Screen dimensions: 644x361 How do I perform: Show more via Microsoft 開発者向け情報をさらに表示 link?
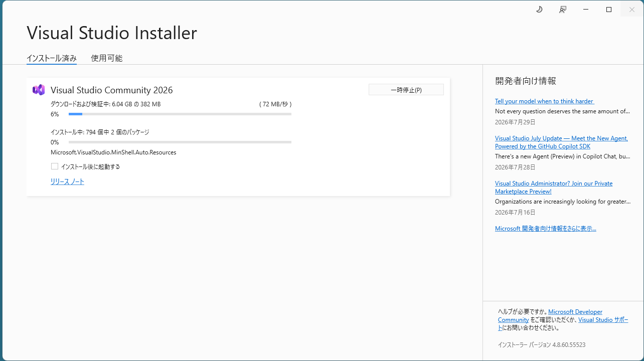point(546,229)
